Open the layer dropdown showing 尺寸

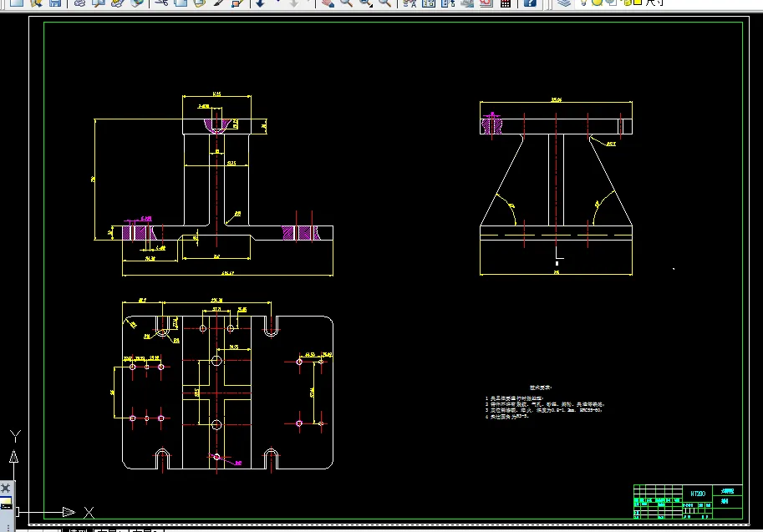[x=654, y=3]
